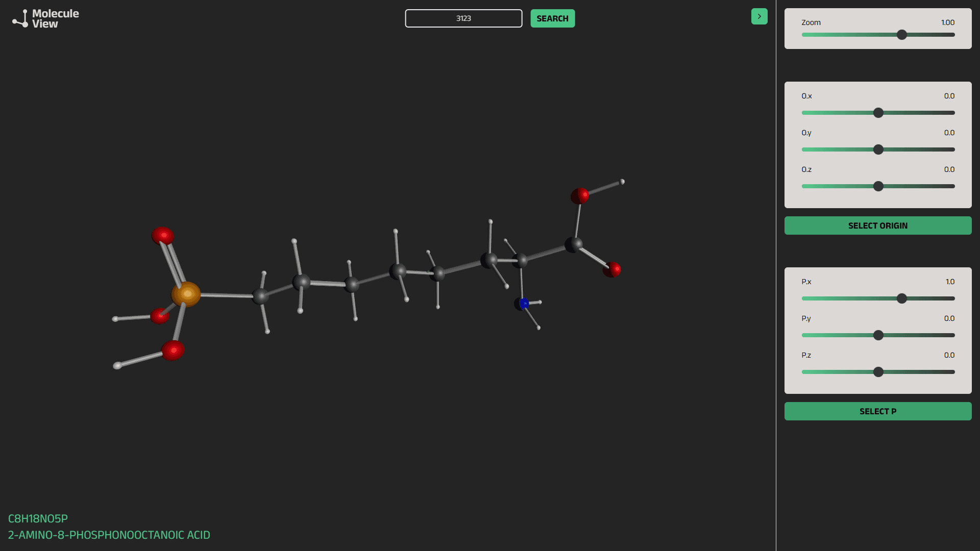The image size is (980, 551).
Task: Click the blue nitrogen atom
Action: [x=523, y=304]
